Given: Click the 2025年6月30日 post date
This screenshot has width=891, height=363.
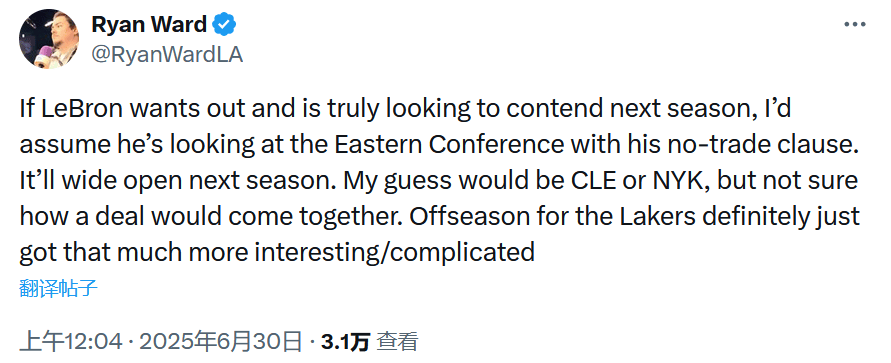Looking at the screenshot, I should (221, 342).
